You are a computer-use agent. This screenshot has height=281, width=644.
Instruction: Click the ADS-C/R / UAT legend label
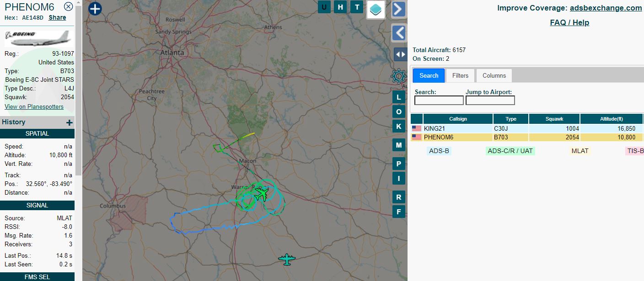(x=510, y=151)
